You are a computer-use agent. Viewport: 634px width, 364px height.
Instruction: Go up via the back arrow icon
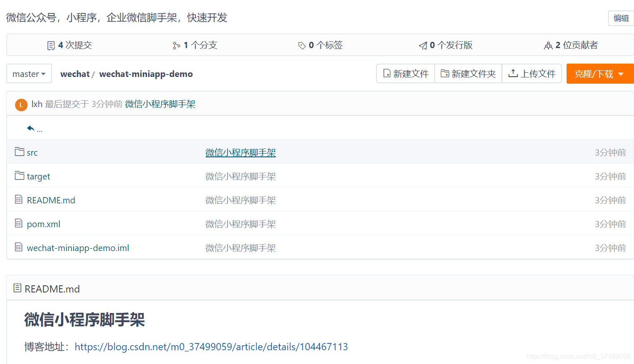(x=31, y=128)
